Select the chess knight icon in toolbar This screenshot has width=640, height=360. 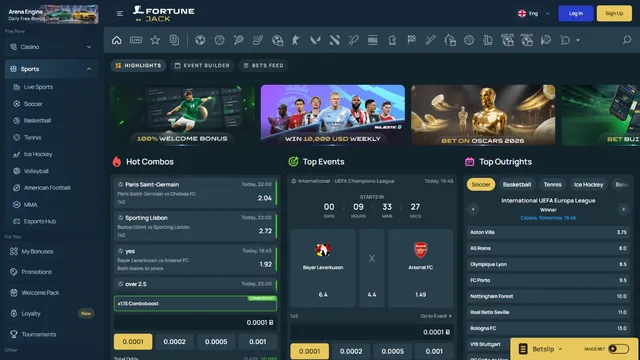point(392,40)
